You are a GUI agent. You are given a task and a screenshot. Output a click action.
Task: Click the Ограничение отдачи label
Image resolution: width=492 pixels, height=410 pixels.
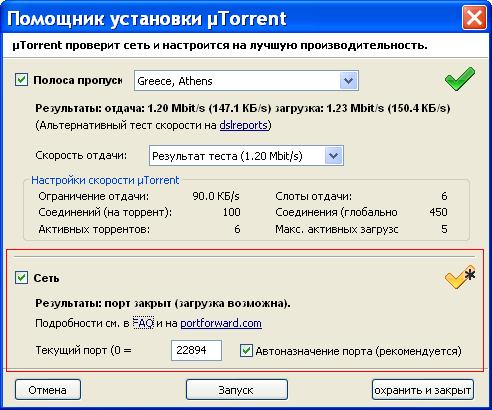point(94,196)
